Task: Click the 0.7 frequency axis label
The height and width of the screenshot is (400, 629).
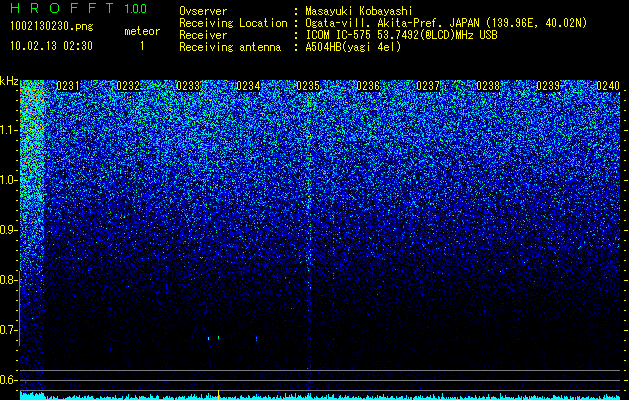Action: [8, 330]
